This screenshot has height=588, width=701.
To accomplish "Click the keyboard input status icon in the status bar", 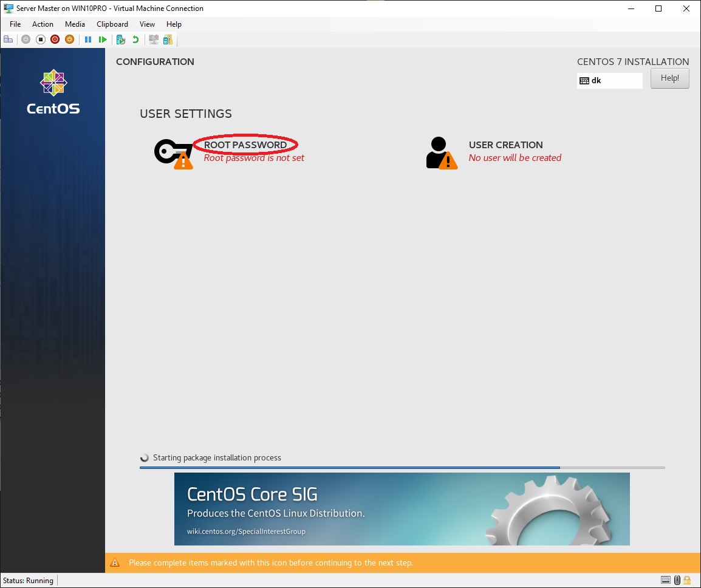I will coord(666,580).
